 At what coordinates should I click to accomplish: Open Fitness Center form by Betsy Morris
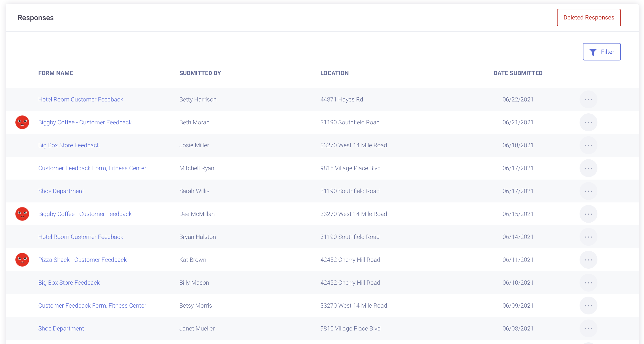coord(92,306)
